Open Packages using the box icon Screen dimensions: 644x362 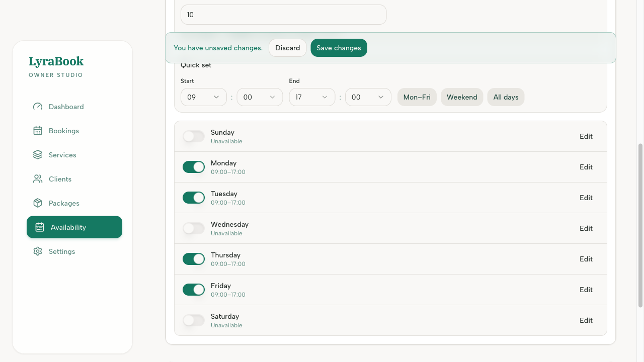(38, 203)
